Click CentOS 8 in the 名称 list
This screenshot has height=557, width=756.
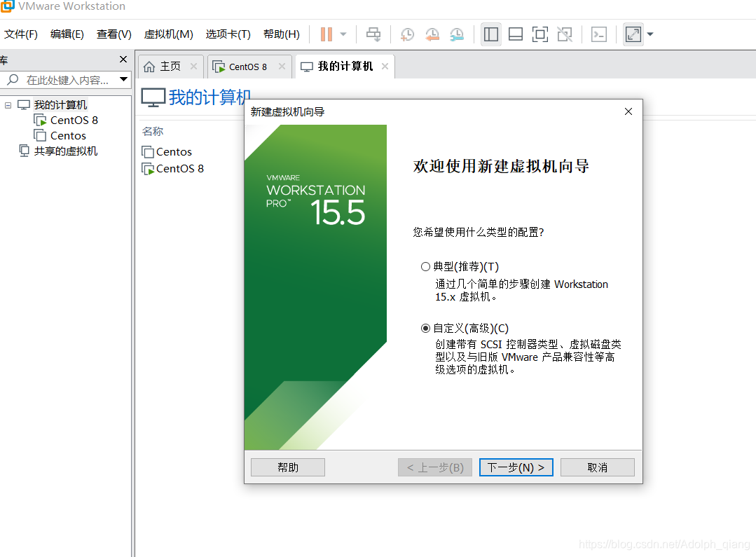click(179, 169)
